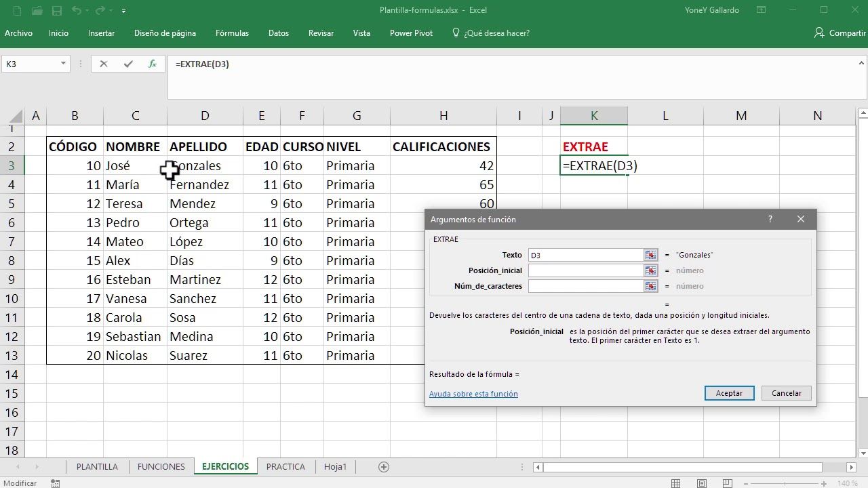
Task: Open the Fórmulas ribbon tab
Action: click(x=232, y=33)
